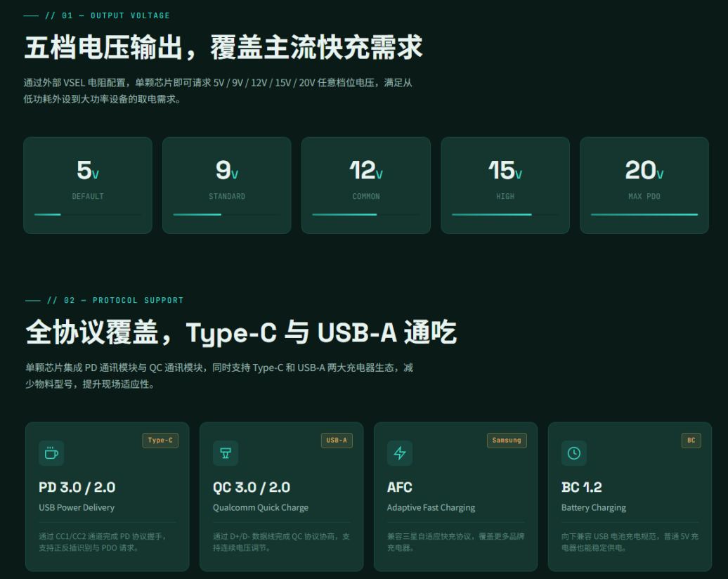Click AFC card description about 三星自适应快充
The width and height of the screenshot is (728, 579).
click(455, 542)
